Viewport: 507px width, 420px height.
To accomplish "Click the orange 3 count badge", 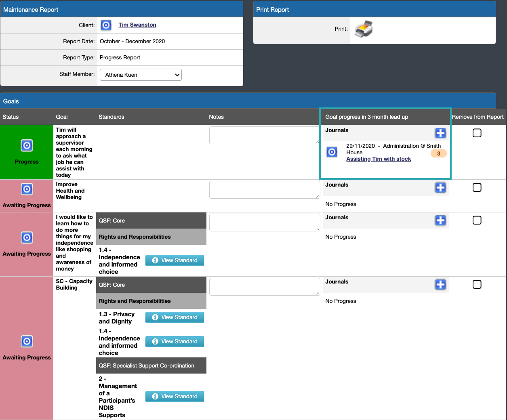I will pyautogui.click(x=438, y=153).
